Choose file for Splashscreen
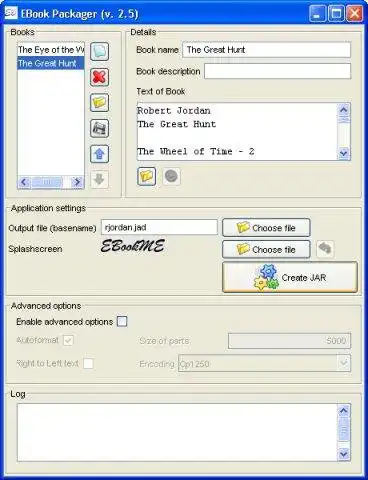This screenshot has height=480, width=368. click(266, 249)
